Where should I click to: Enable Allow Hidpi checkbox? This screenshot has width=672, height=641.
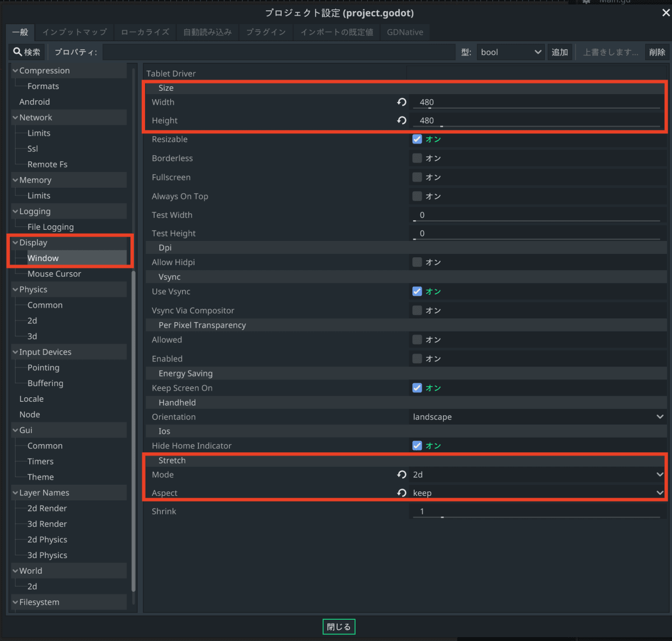(417, 262)
